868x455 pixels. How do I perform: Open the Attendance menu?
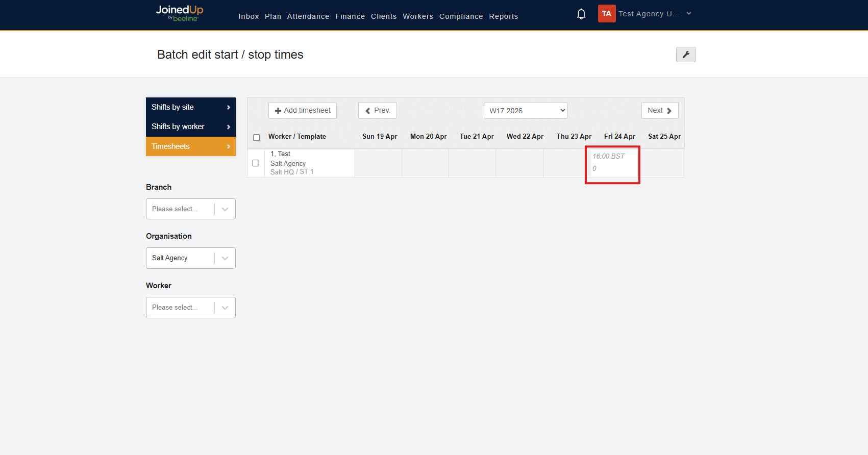pos(308,16)
